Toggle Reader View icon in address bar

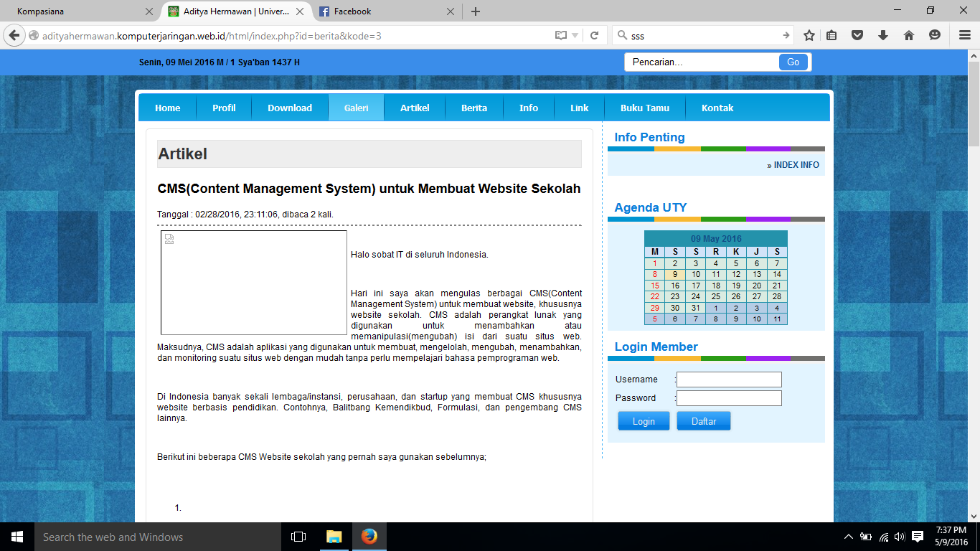pos(561,35)
